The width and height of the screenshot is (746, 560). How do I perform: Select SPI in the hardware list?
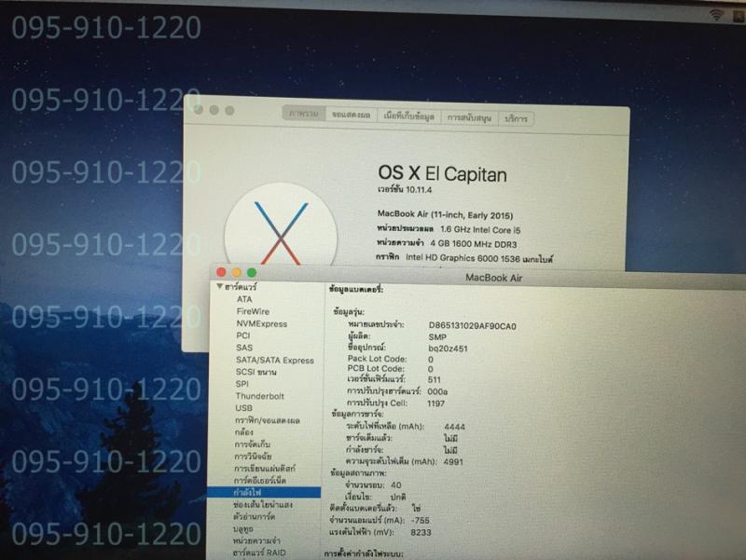click(242, 384)
